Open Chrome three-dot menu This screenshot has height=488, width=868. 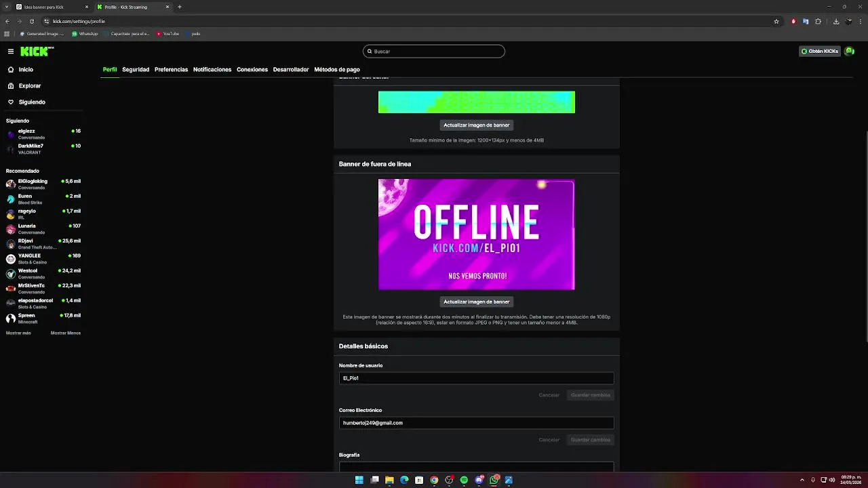[860, 21]
